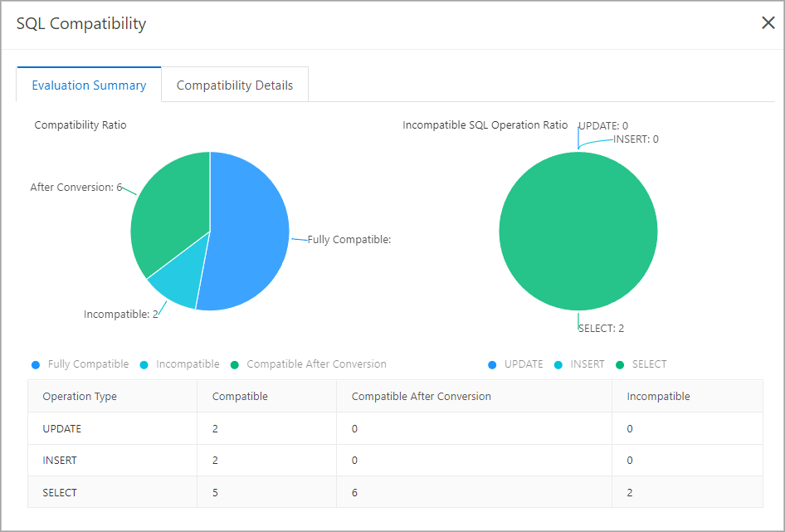785x532 pixels.
Task: Click the green SELECT pie chart
Action: [578, 231]
